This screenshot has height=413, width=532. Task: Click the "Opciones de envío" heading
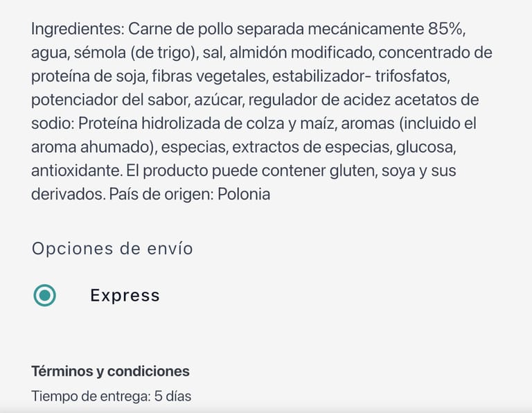112,249
